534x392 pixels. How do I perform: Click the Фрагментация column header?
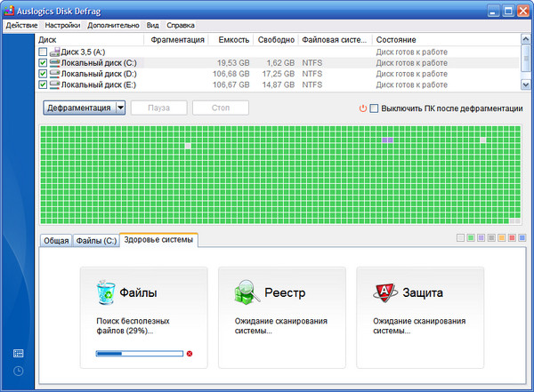(176, 40)
